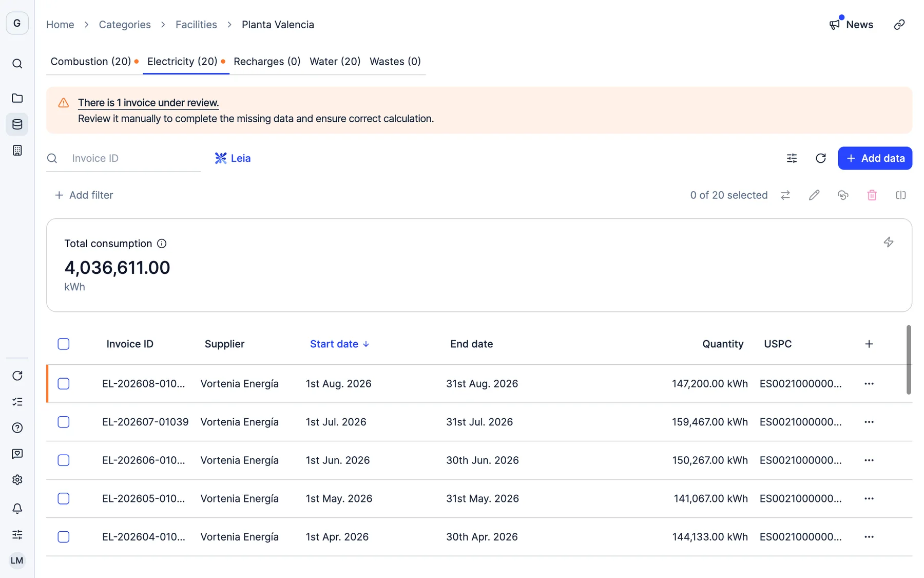Switch to Water (20) tab

[x=335, y=62]
